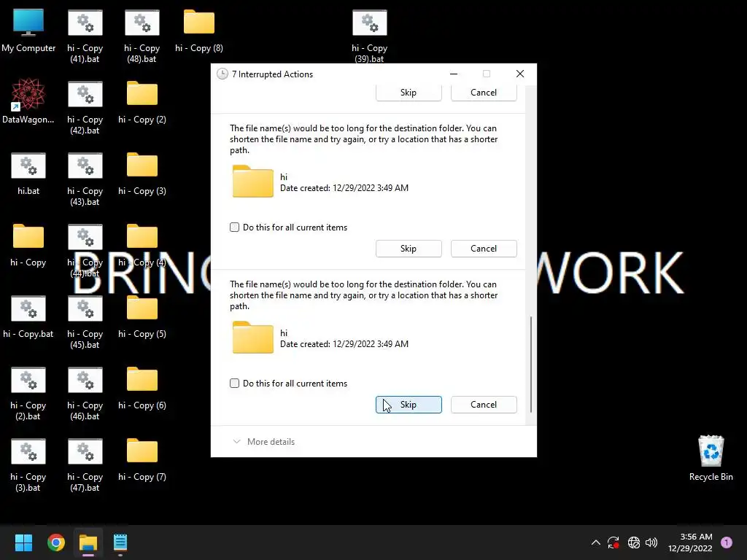Open sync status tray icon
This screenshot has height=560, width=747.
(613, 542)
